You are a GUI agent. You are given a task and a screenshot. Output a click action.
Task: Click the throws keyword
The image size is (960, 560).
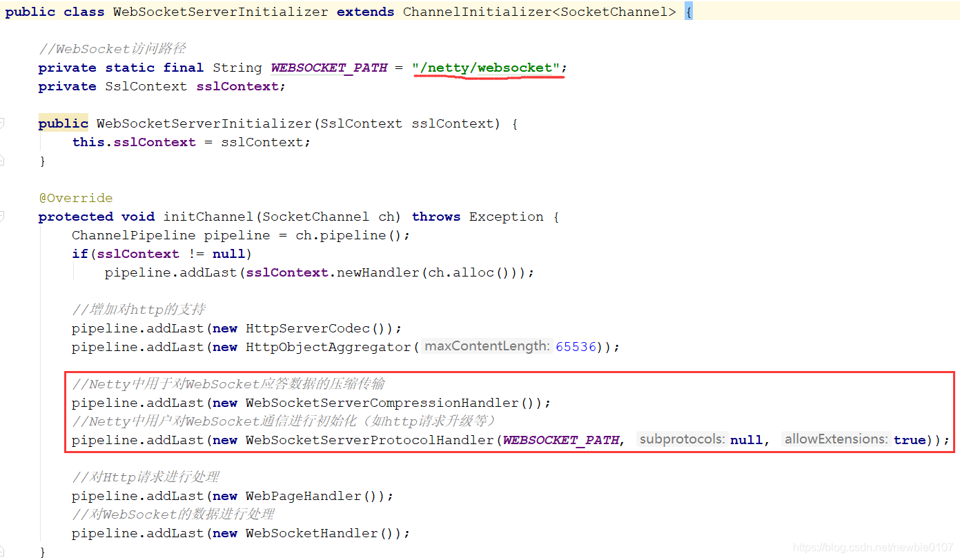click(x=436, y=217)
